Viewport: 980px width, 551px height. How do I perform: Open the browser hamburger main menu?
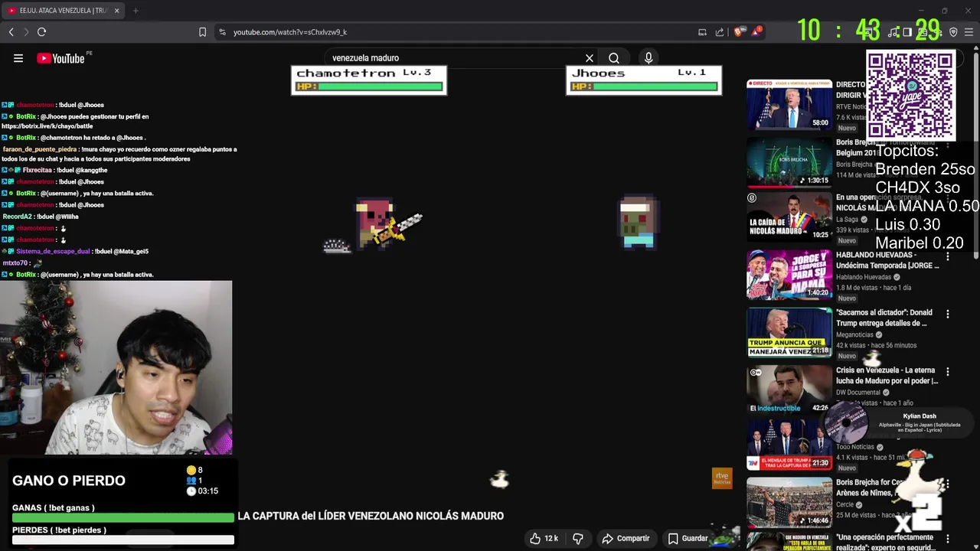[x=969, y=32]
